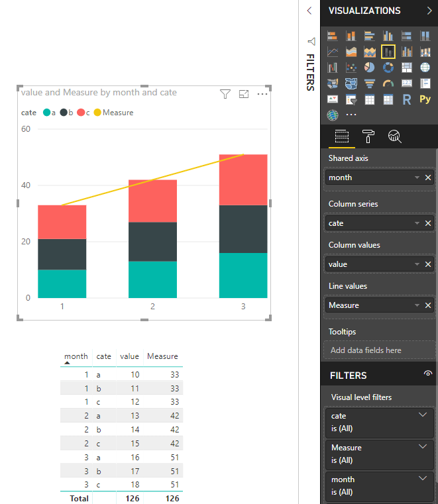
Task: Expand the collapsed Filters pane chevron
Action: tap(309, 11)
